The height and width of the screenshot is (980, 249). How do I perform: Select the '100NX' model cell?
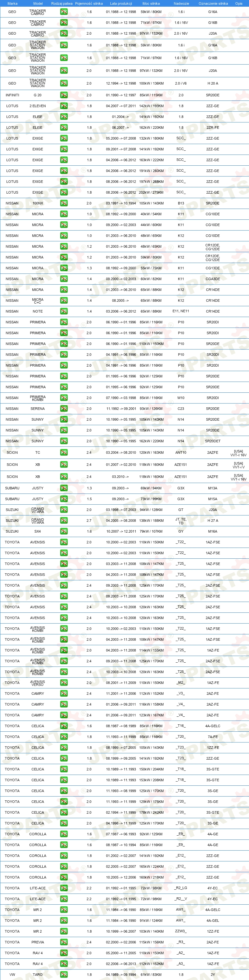click(38, 203)
